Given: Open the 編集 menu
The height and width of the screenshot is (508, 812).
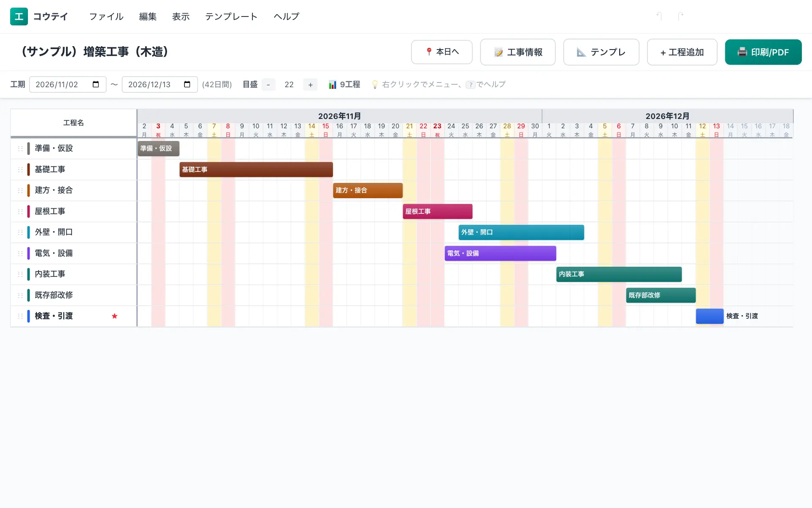Looking at the screenshot, I should [148, 17].
